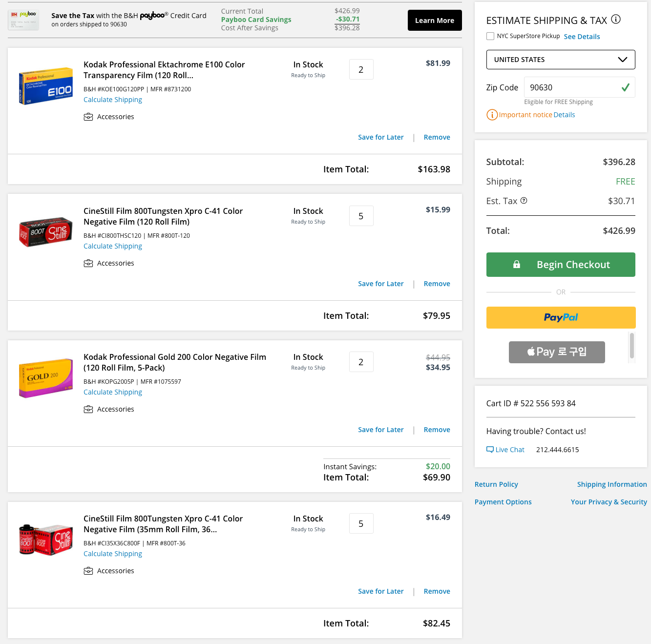Expand the UNITED STATES country dropdown
This screenshot has width=651, height=644.
point(561,60)
